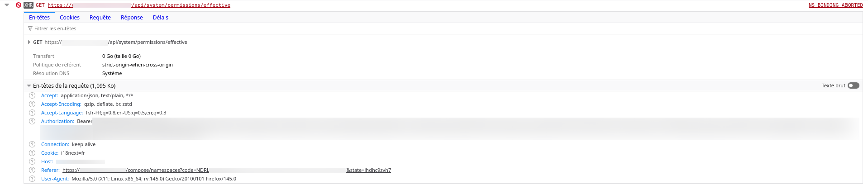Select the Délais tab
The height and width of the screenshot is (185, 868).
pos(161,17)
